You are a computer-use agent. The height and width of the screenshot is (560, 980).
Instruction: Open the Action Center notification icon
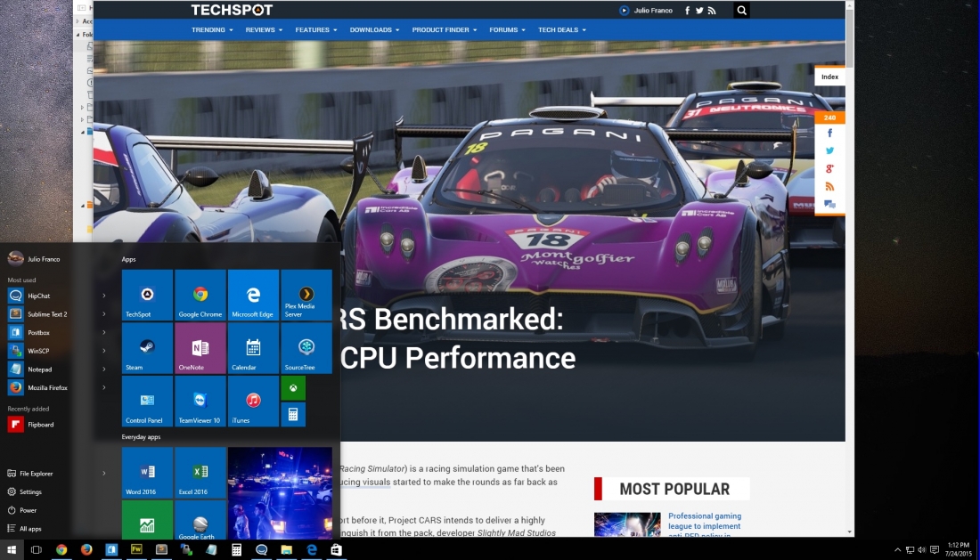935,550
